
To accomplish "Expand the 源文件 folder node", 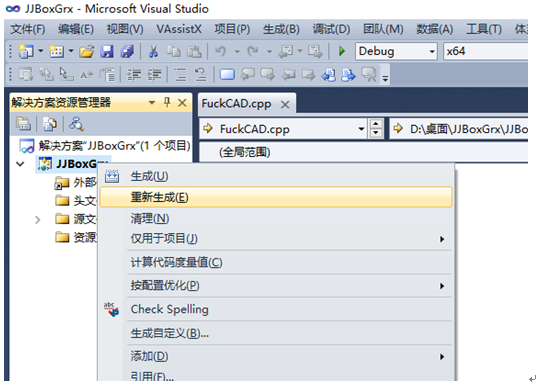I will coord(37,220).
